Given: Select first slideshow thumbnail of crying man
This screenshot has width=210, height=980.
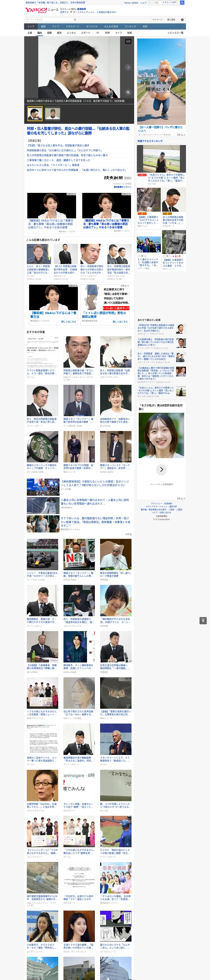Looking at the screenshot, I should [x=35, y=113].
